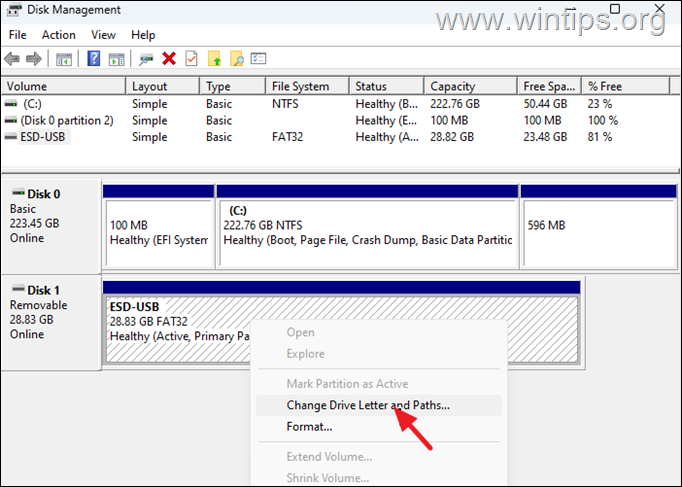Open the Action menu
This screenshot has height=487, width=682.
(58, 34)
